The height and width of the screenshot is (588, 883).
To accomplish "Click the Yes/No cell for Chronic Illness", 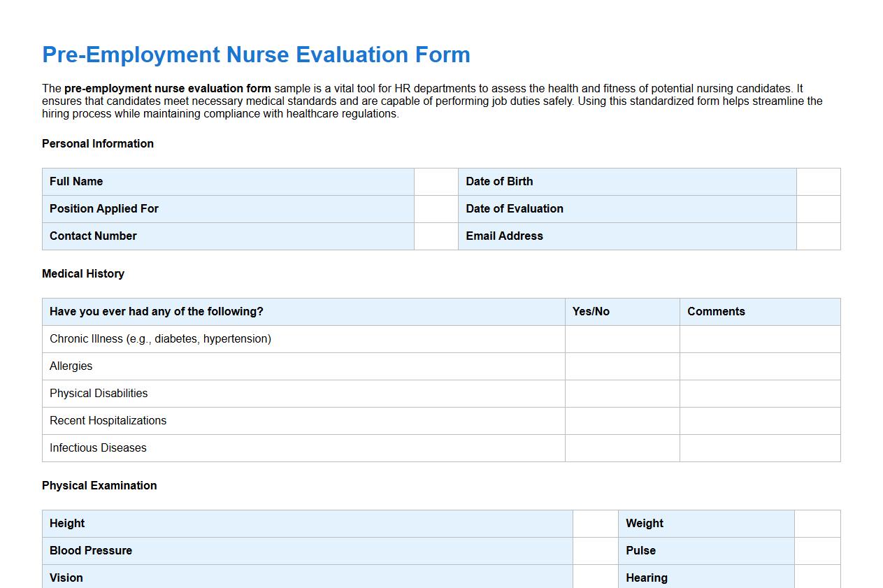I will (621, 338).
